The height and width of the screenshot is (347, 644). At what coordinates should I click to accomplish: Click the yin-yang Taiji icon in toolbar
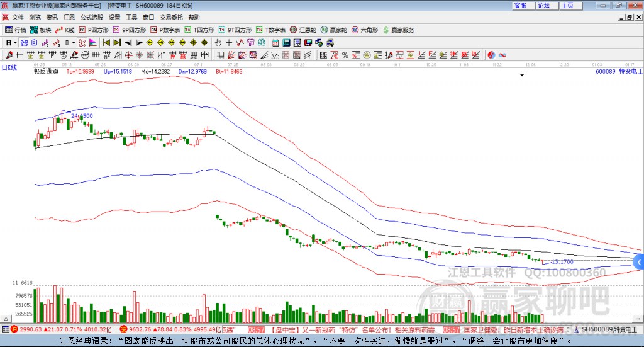[x=492, y=55]
